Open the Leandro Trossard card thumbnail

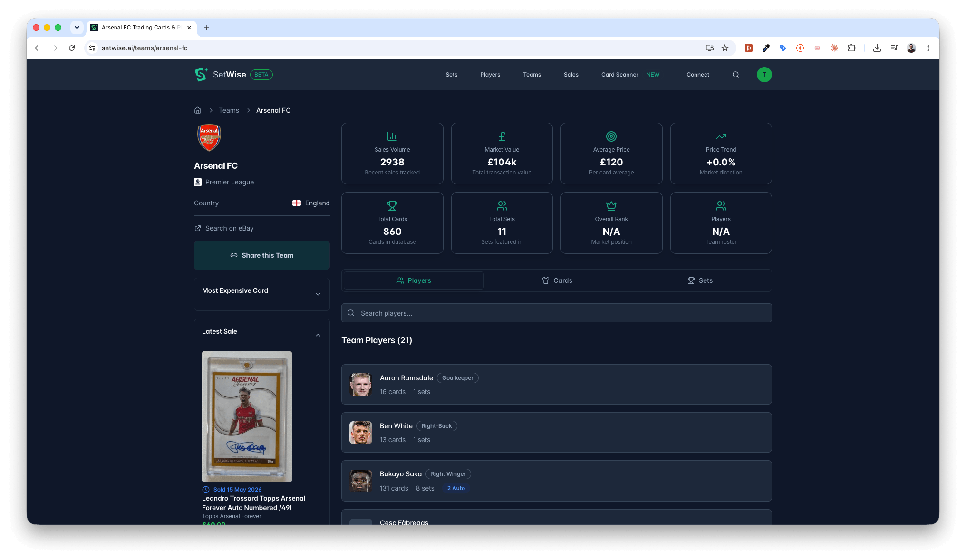(x=247, y=416)
